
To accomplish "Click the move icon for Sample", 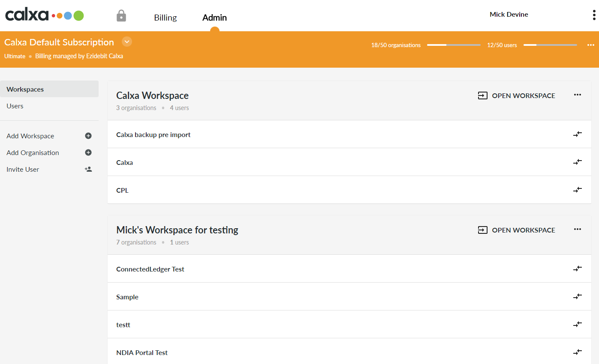I will (578, 296).
